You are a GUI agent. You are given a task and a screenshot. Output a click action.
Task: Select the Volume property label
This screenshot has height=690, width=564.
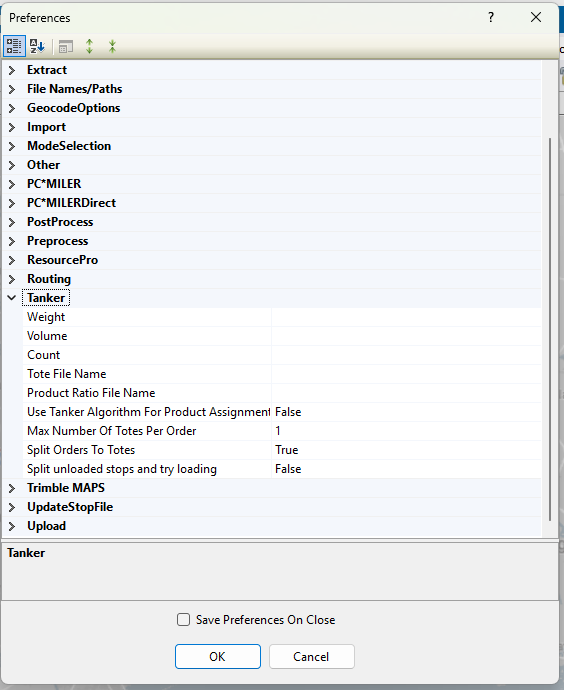(x=47, y=336)
